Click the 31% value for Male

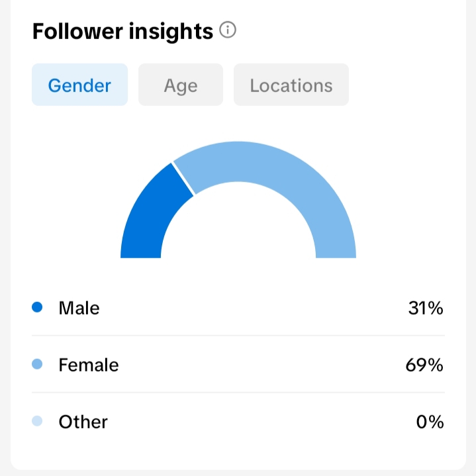click(x=426, y=307)
